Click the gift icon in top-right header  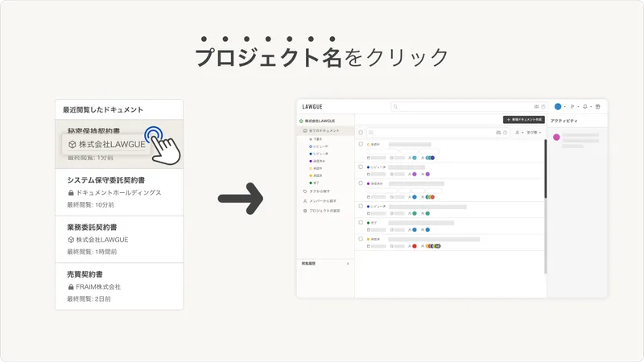point(598,107)
